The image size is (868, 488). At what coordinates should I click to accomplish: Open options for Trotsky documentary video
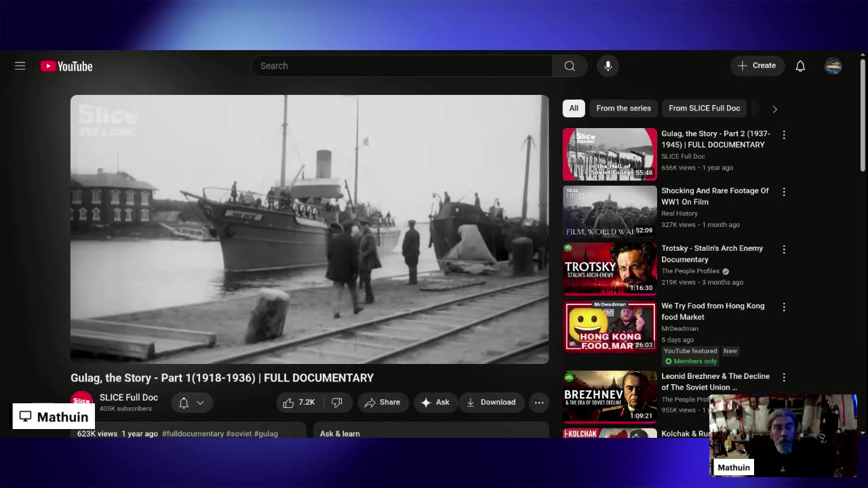tap(784, 249)
